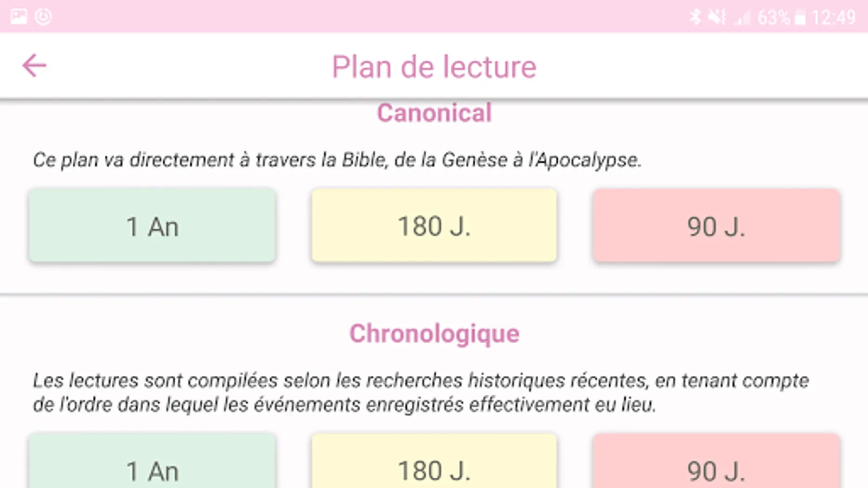Tap the back arrow icon
The height and width of the screenshot is (488, 868).
pos(34,66)
